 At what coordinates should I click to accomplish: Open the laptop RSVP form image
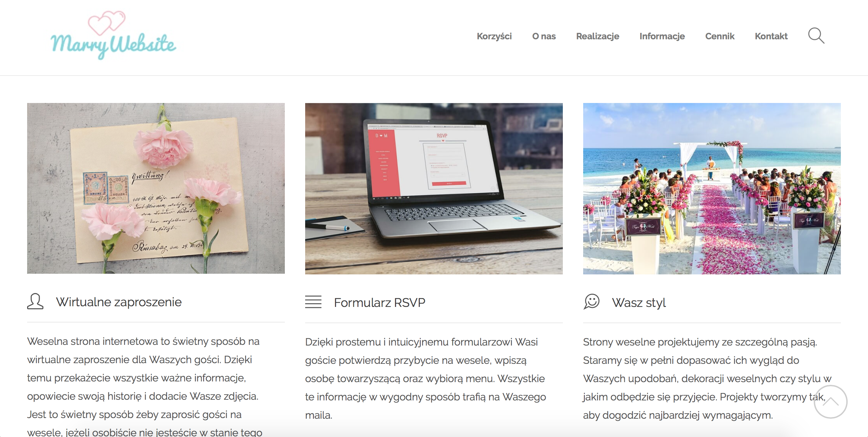click(434, 188)
